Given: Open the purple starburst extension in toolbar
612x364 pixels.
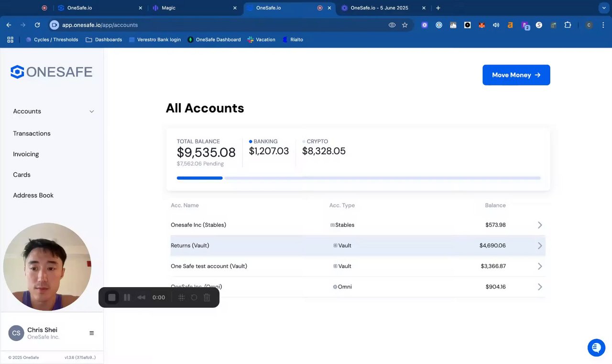Looking at the screenshot, I should [x=425, y=25].
